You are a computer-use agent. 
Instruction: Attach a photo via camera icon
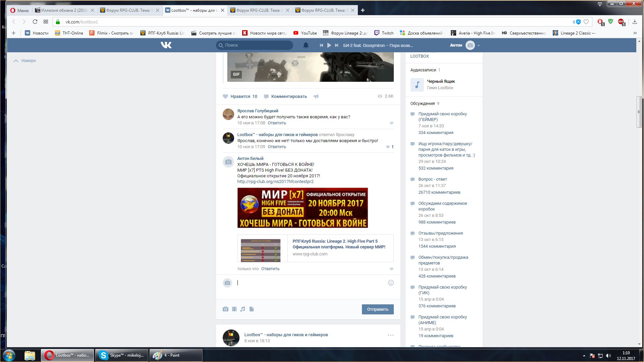pyautogui.click(x=225, y=309)
